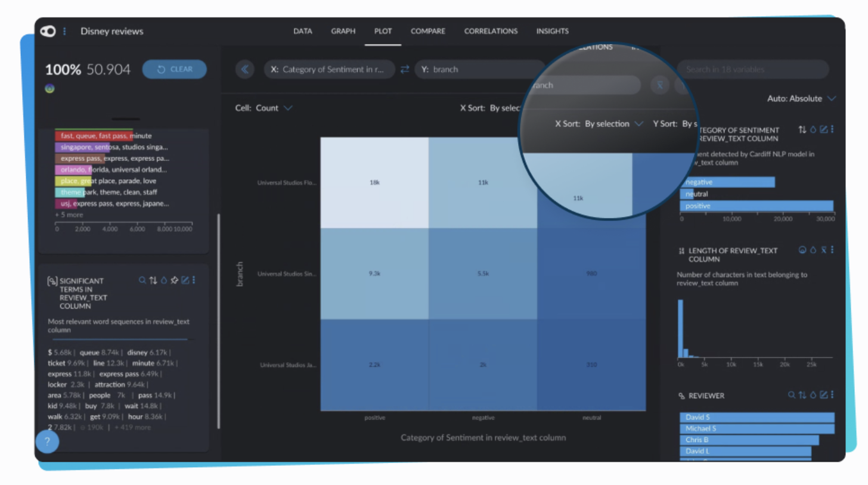Open more options for Significant Terms card
This screenshot has height=485, width=868.
click(193, 280)
